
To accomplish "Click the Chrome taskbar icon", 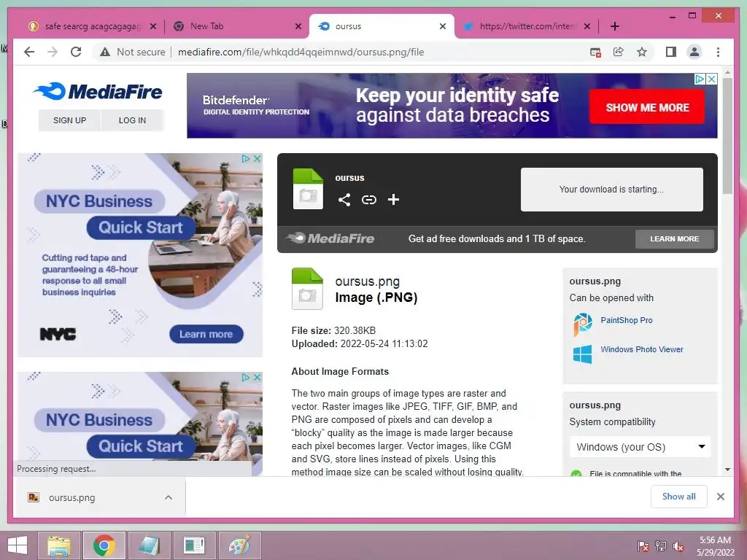I will pyautogui.click(x=104, y=545).
